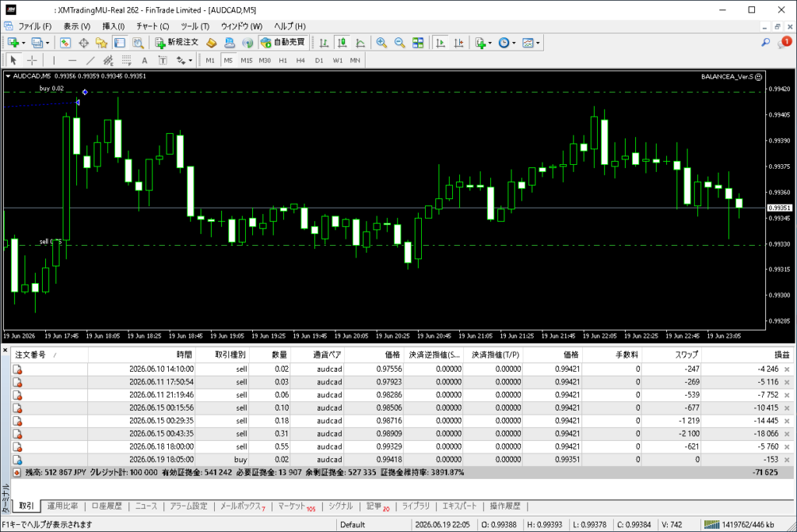Open the ツール (T) menu
The image size is (797, 532).
tap(195, 26)
